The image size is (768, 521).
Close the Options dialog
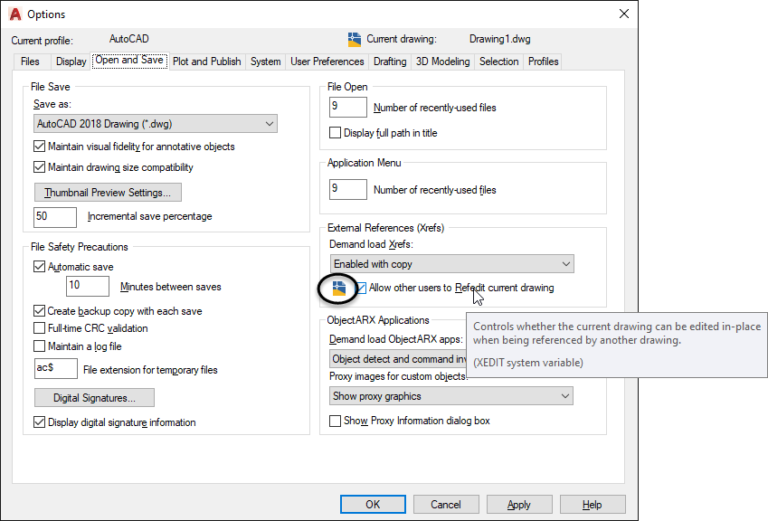pyautogui.click(x=625, y=14)
